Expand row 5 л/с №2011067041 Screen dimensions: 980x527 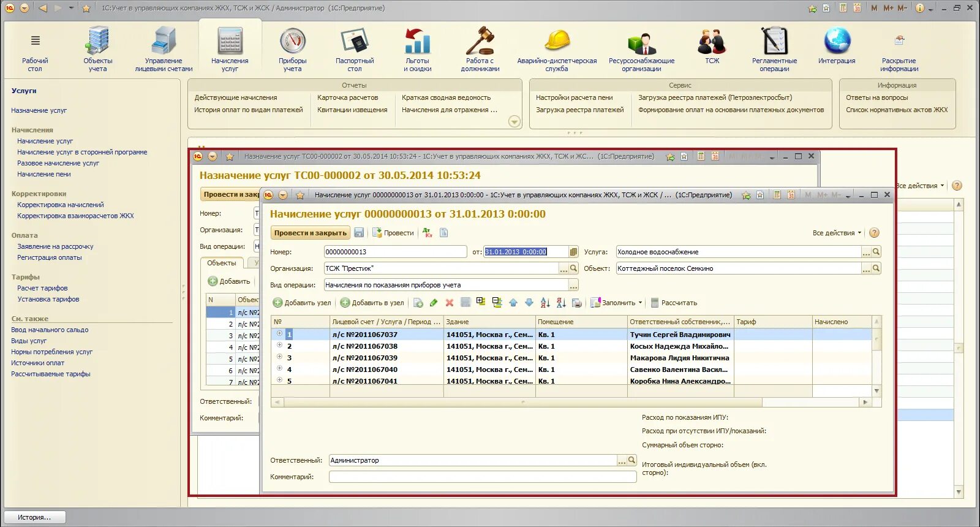[279, 380]
